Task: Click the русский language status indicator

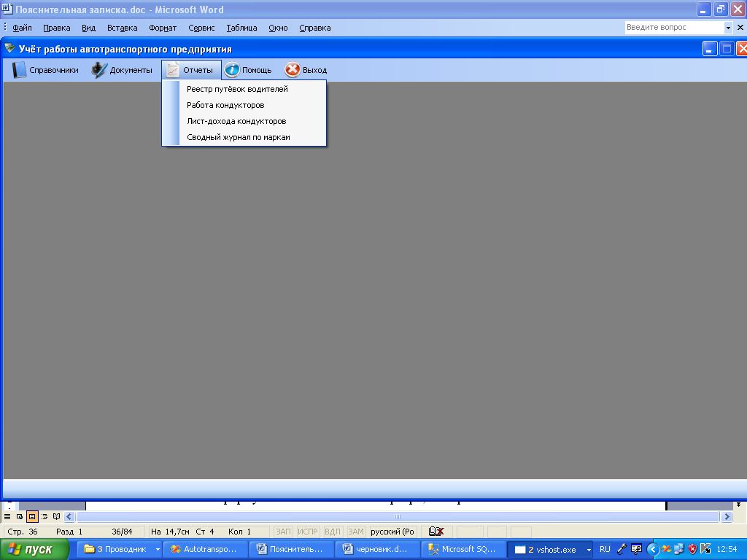Action: point(392,532)
